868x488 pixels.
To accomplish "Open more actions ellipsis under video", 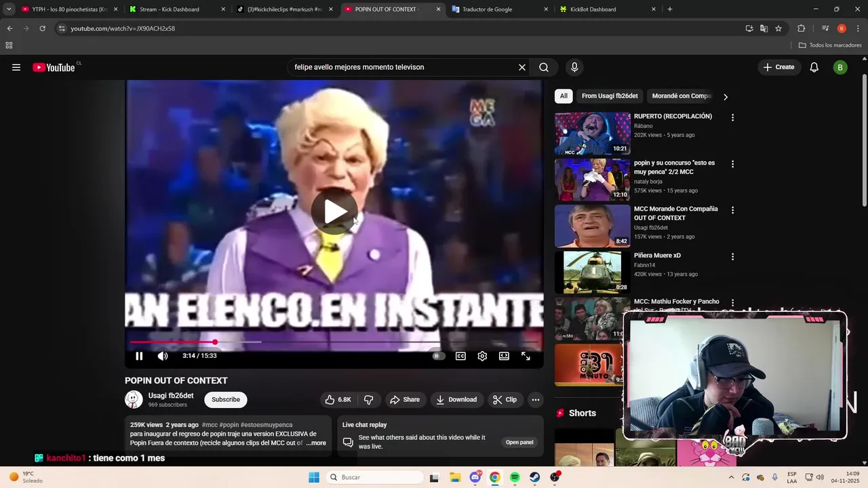I will [x=536, y=400].
